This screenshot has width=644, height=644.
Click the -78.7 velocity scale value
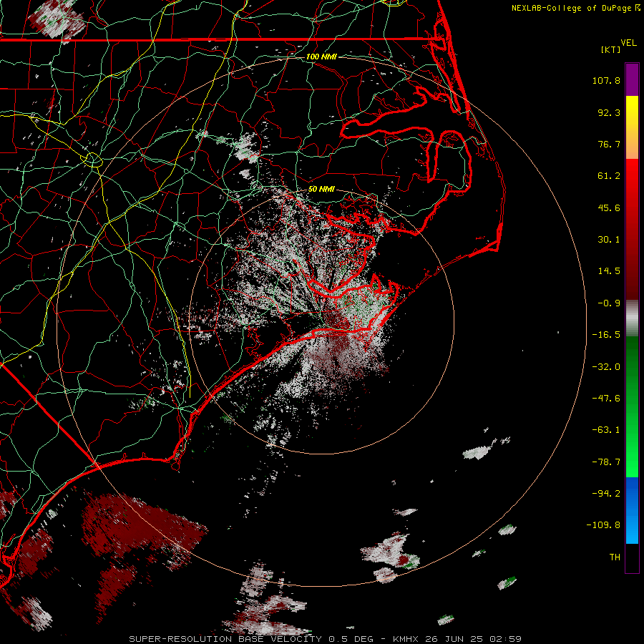(x=606, y=462)
